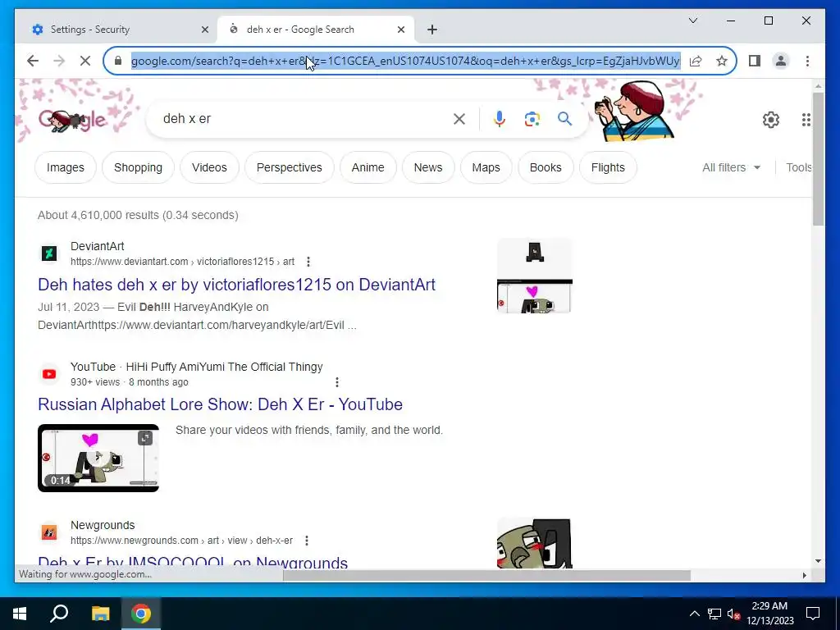The height and width of the screenshot is (630, 840).
Task: Click the scrollbar down arrow
Action: tap(818, 561)
